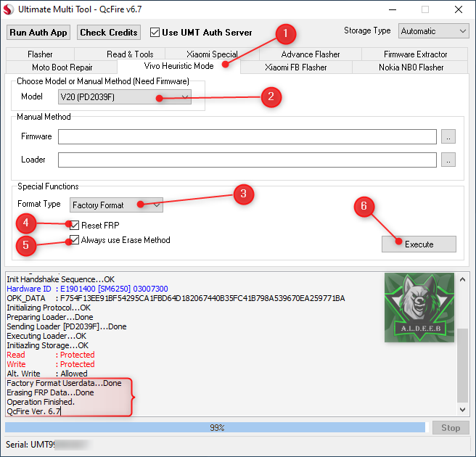The height and width of the screenshot is (457, 476).
Task: Click 'Operation Finished.' log line
Action: point(41,402)
